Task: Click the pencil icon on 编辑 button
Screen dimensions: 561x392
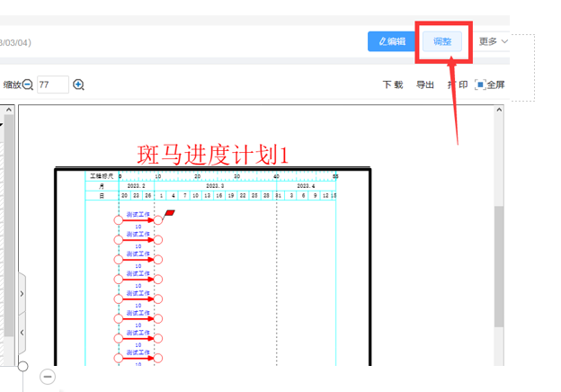Action: point(382,41)
